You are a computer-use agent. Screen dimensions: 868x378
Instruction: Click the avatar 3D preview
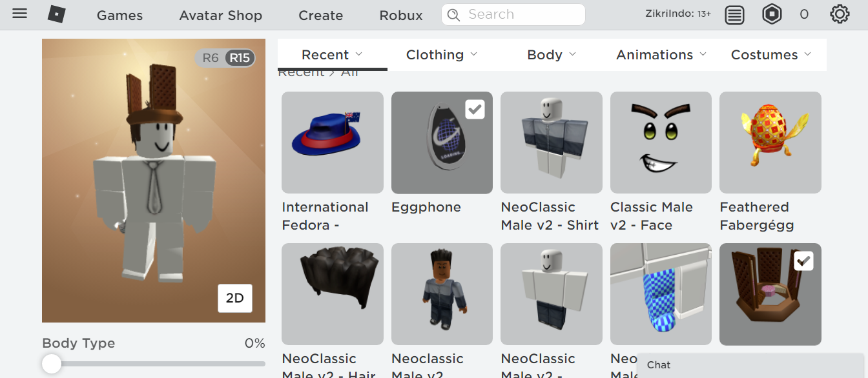pyautogui.click(x=154, y=181)
